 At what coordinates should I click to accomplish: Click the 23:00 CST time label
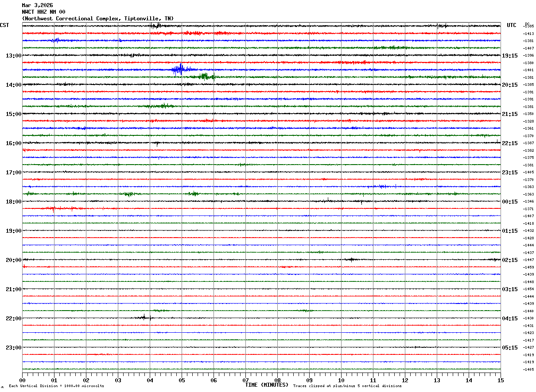pyautogui.click(x=14, y=348)
